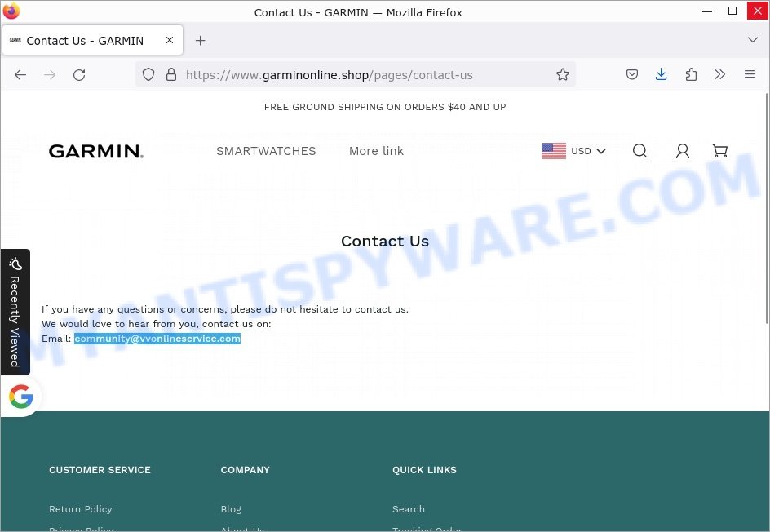Maximize the Firefox window

click(x=732, y=11)
